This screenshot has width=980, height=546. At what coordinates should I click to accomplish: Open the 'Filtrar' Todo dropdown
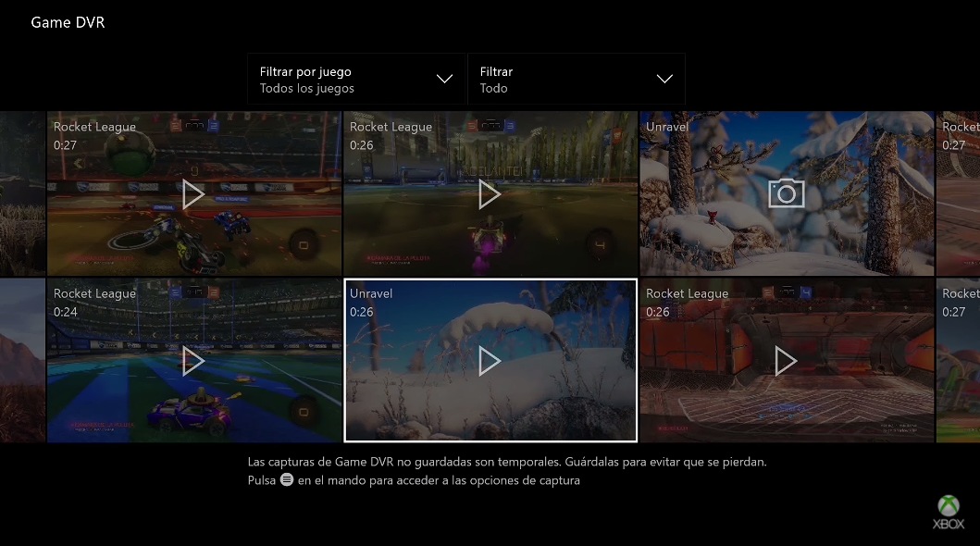[577, 79]
